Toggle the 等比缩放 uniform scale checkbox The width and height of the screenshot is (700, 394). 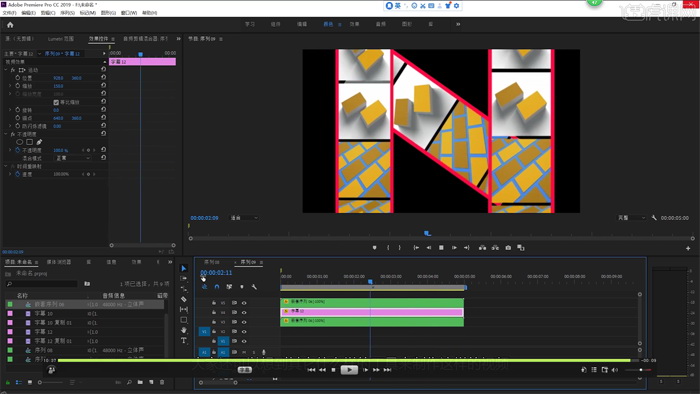(56, 102)
